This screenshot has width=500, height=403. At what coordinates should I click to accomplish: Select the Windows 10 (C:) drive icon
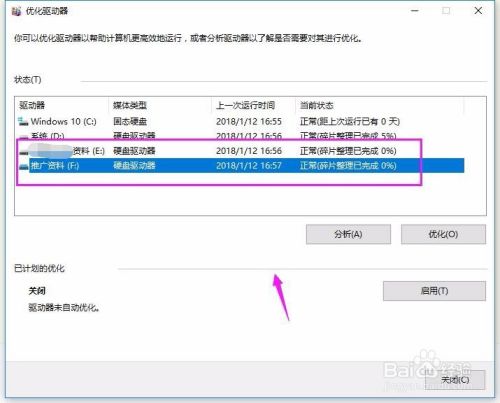tap(23, 122)
